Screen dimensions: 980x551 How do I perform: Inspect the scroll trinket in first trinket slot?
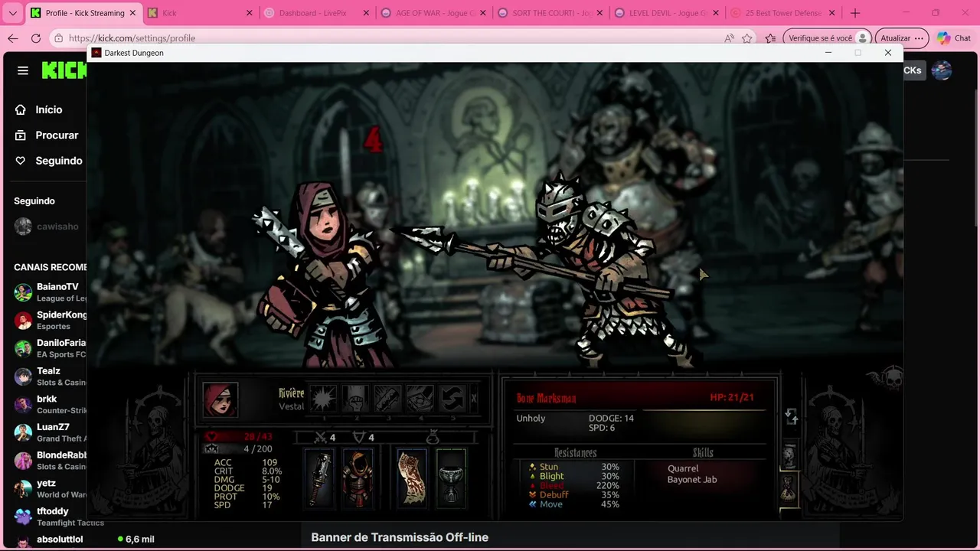click(x=412, y=478)
